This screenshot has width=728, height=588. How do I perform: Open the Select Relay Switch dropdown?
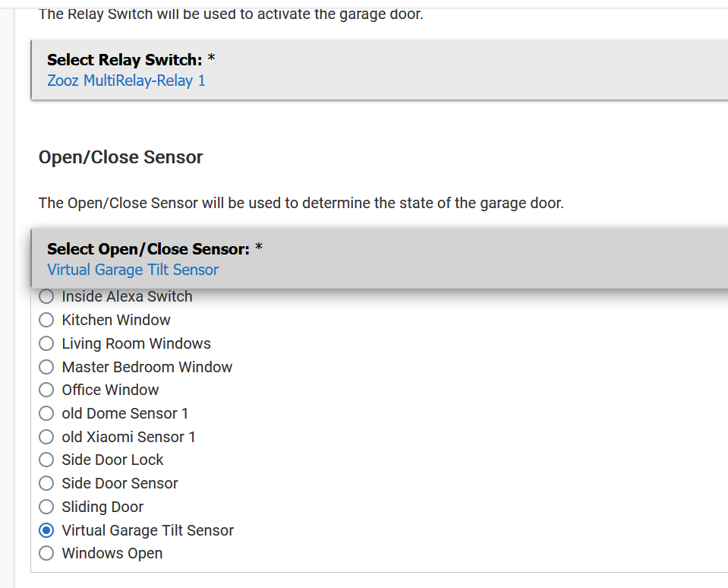380,70
